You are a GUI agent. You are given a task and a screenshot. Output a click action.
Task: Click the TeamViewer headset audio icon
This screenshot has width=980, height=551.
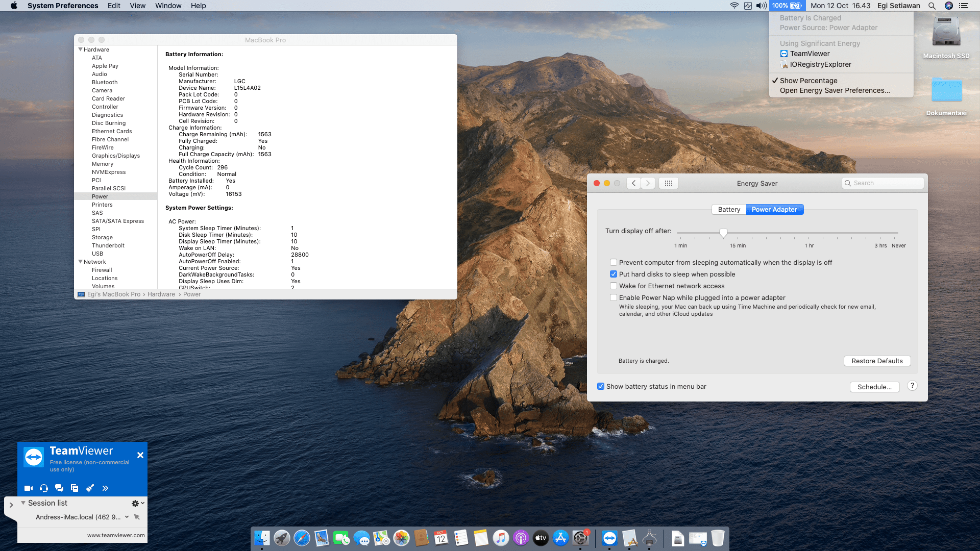click(x=44, y=488)
